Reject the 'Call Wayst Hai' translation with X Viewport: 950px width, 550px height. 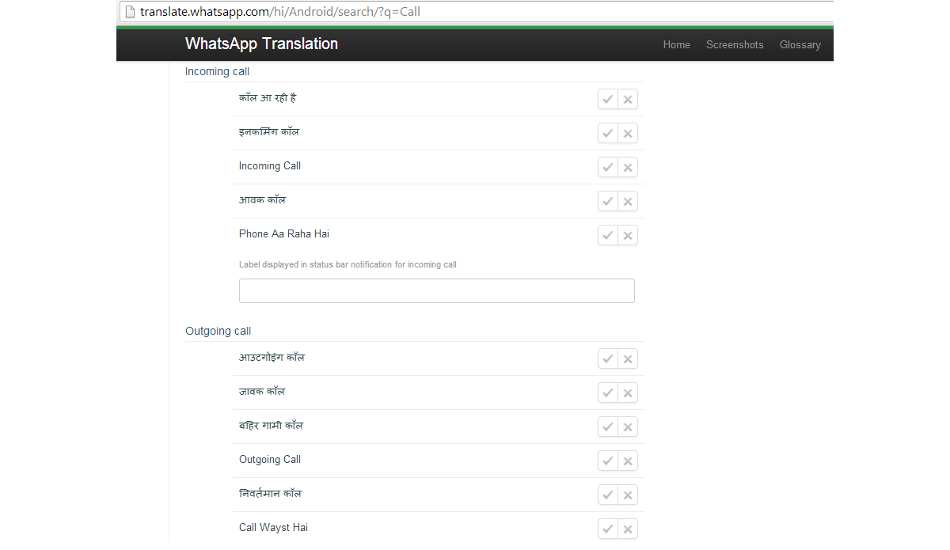point(628,529)
